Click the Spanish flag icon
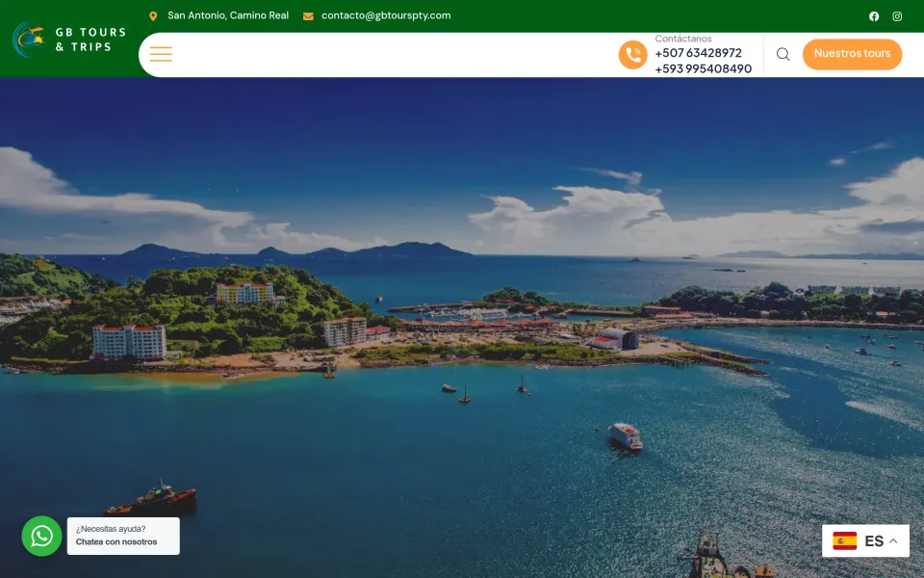 click(x=844, y=540)
